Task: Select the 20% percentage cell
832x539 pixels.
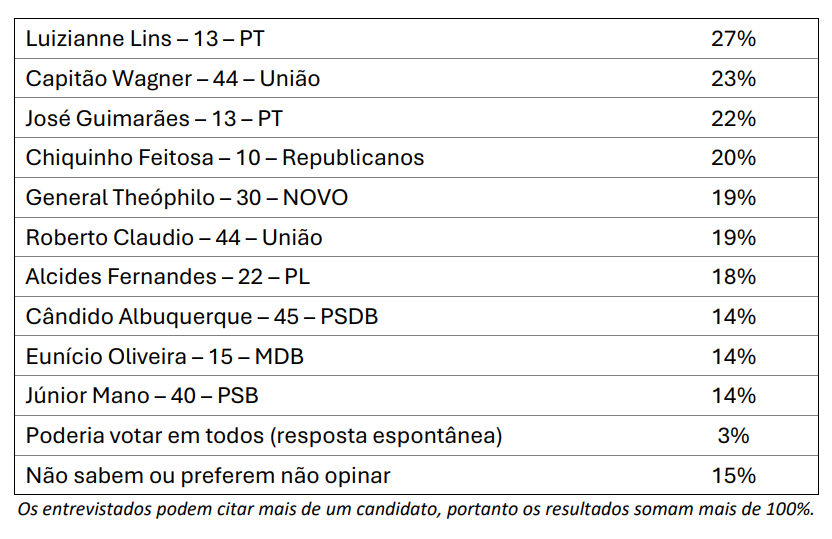Action: tap(733, 158)
